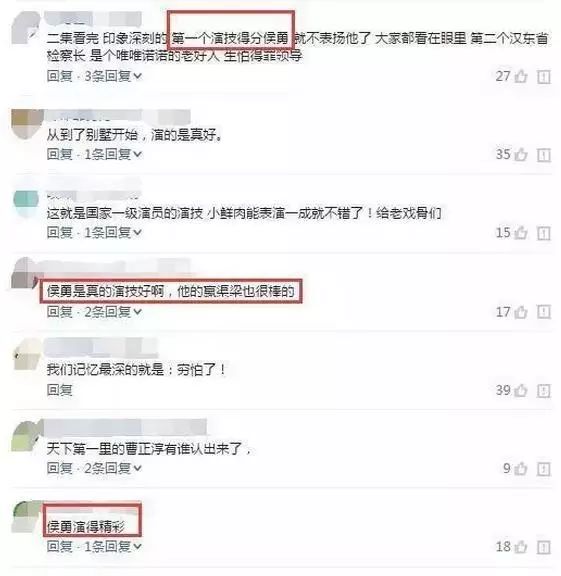Expand 3条回复 under the first comment
This screenshot has height=576, width=561.
(x=113, y=76)
